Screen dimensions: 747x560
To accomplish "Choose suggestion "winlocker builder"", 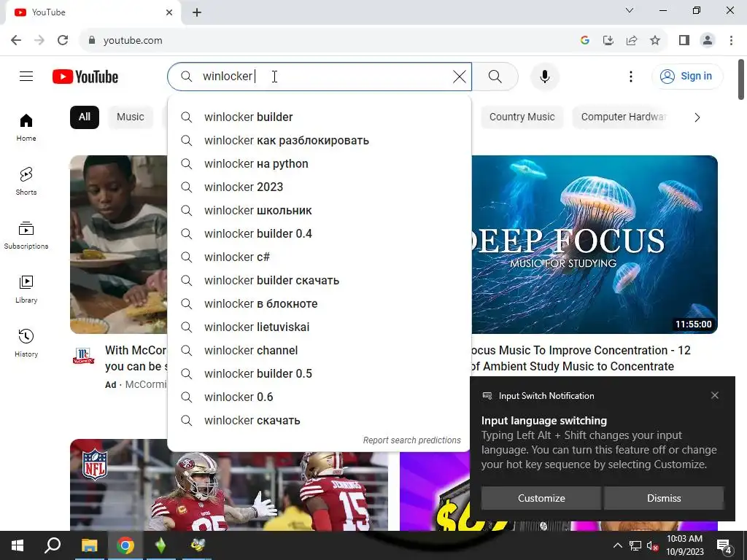I will point(320,117).
